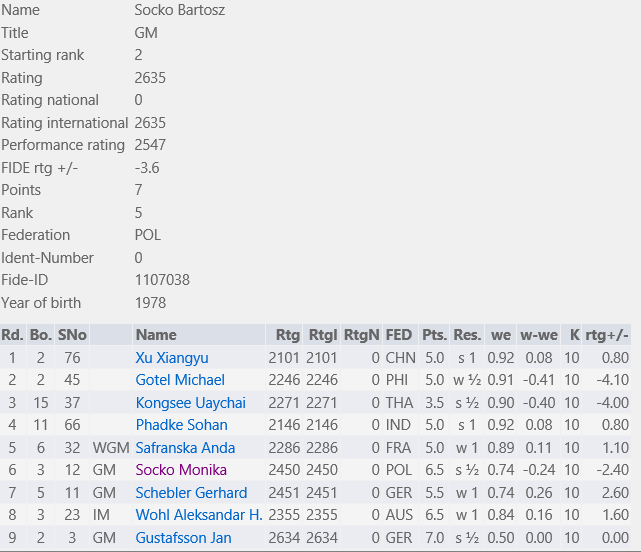This screenshot has width=641, height=552.
Task: Click the Res. column header
Action: 467,335
